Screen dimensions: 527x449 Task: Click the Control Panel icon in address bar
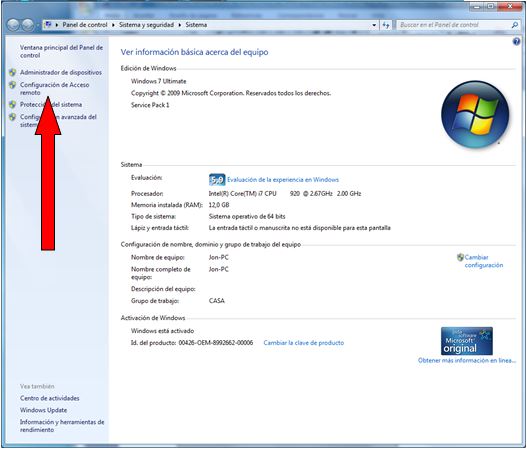click(x=48, y=25)
